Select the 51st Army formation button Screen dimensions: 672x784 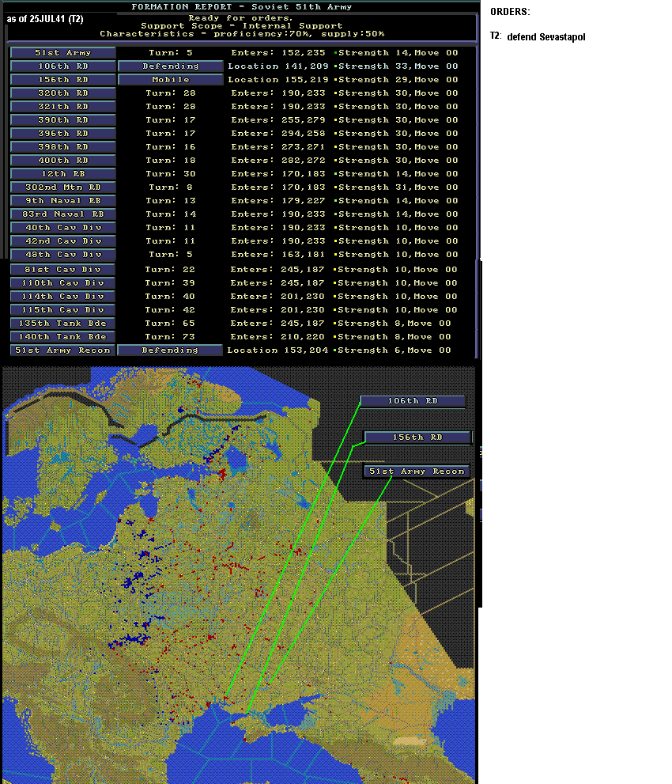pyautogui.click(x=63, y=52)
